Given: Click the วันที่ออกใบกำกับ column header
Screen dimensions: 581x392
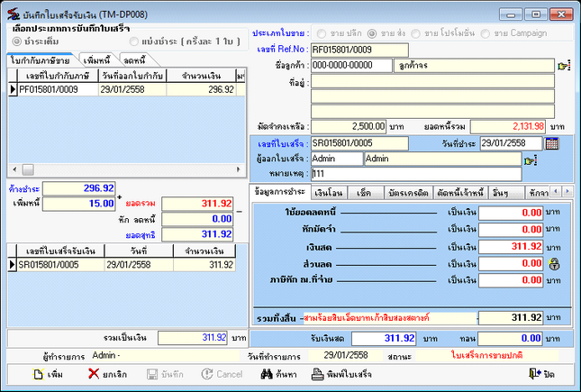Looking at the screenshot, I should 132,76.
